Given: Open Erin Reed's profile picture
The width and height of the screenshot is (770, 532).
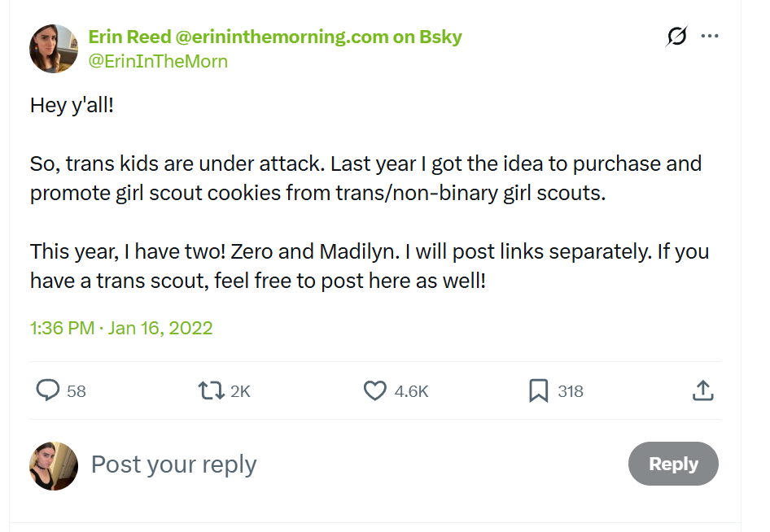Looking at the screenshot, I should [x=54, y=49].
